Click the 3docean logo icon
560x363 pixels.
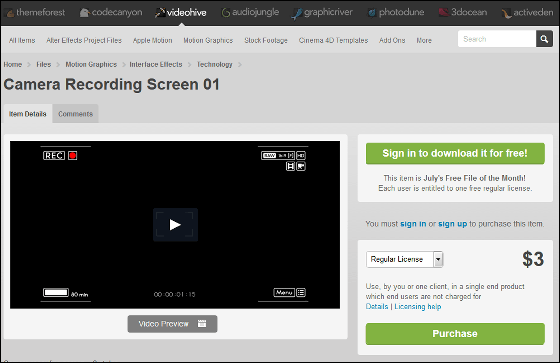point(444,13)
